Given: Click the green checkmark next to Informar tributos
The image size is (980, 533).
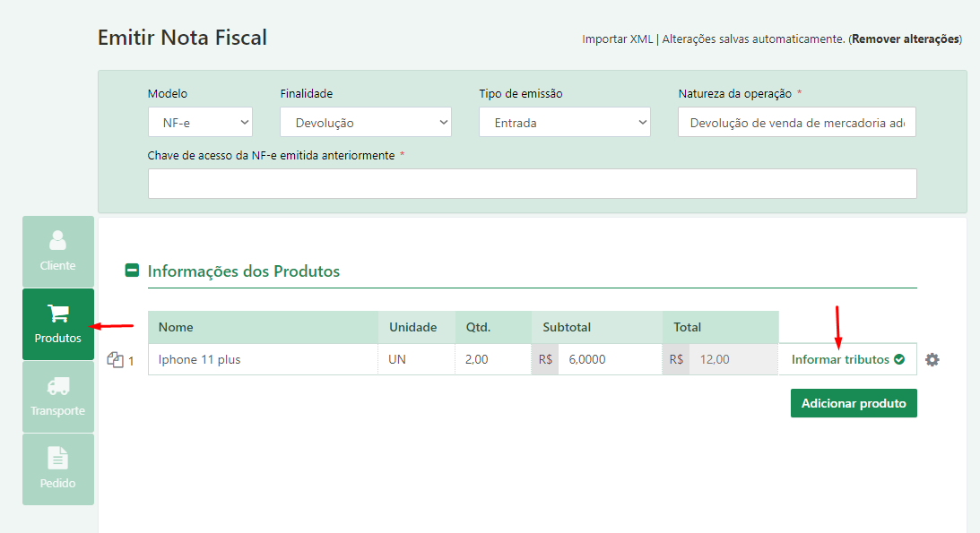Looking at the screenshot, I should (x=899, y=359).
